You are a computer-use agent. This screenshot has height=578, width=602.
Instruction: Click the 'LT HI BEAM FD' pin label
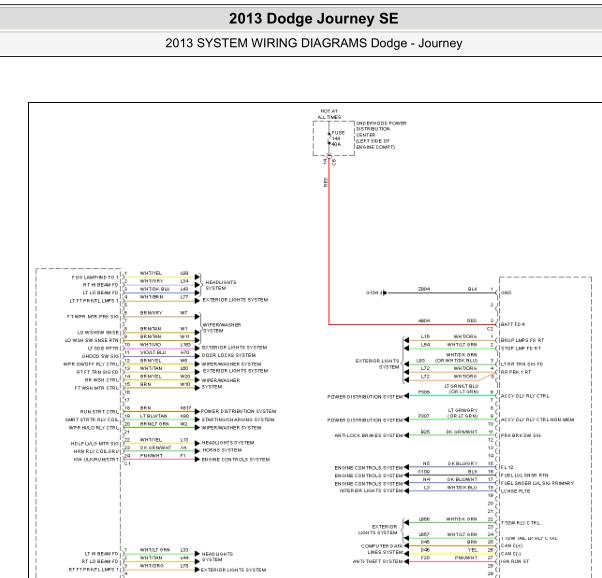[101, 554]
